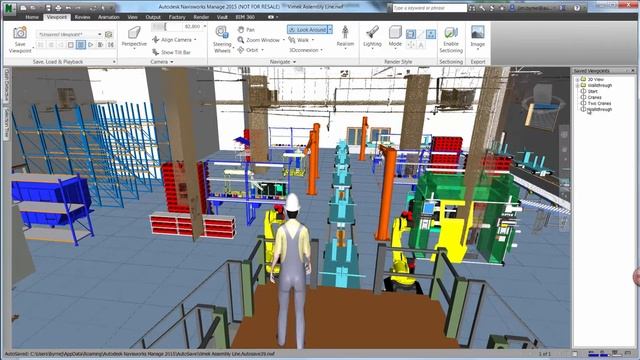Image resolution: width=640 pixels, height=360 pixels.
Task: Click the Undo arrow in quick access toolbar
Action: pyautogui.click(x=68, y=8)
